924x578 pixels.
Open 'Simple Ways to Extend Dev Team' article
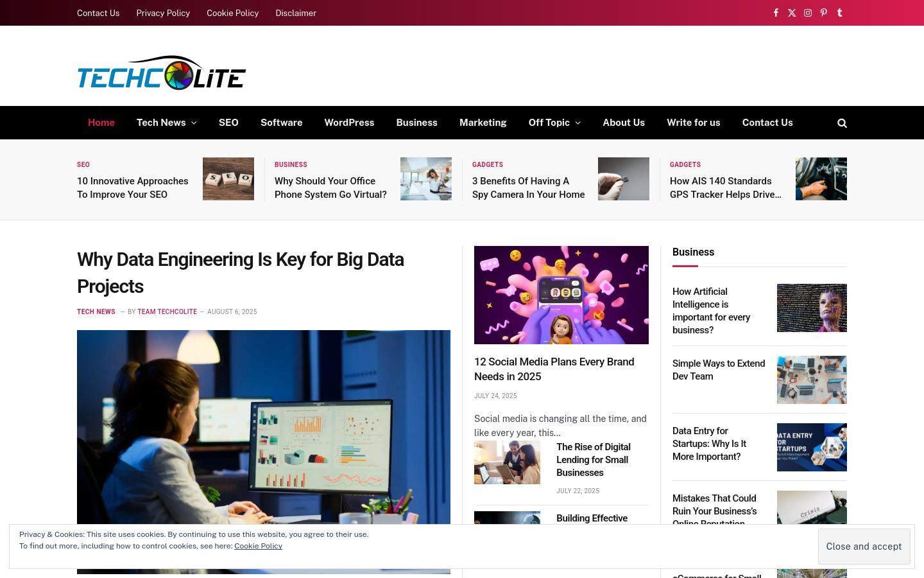(x=719, y=370)
